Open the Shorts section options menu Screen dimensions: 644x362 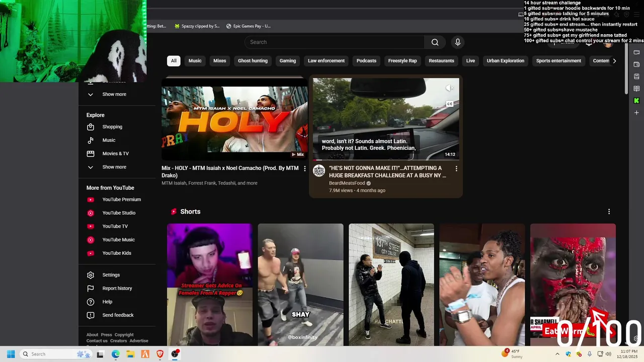[x=609, y=212]
